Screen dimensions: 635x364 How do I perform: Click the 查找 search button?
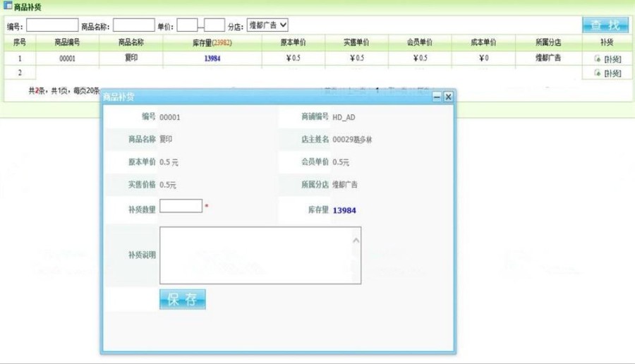[x=605, y=25]
